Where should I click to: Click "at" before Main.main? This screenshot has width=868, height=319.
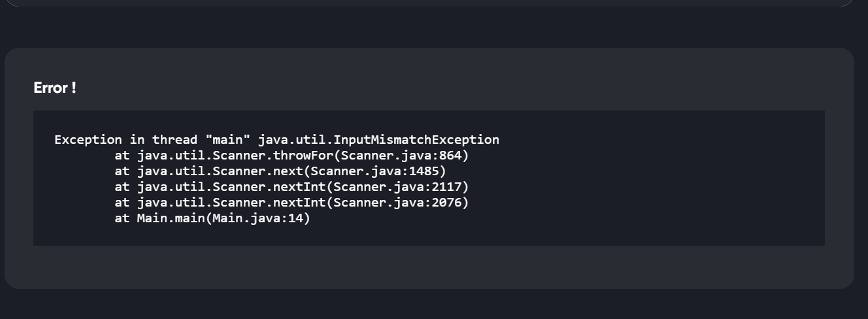tap(122, 218)
